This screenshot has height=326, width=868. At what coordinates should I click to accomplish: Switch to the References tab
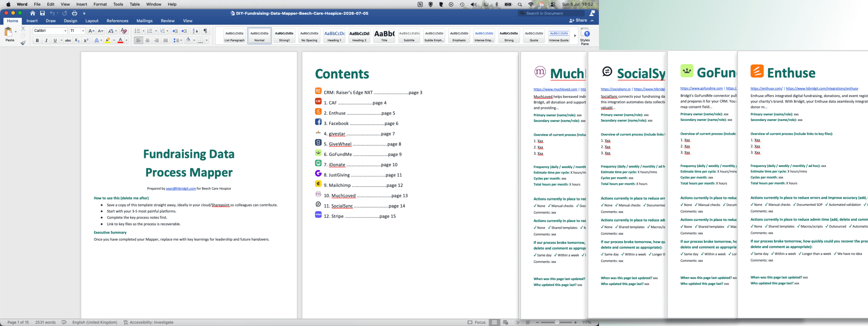click(x=118, y=21)
